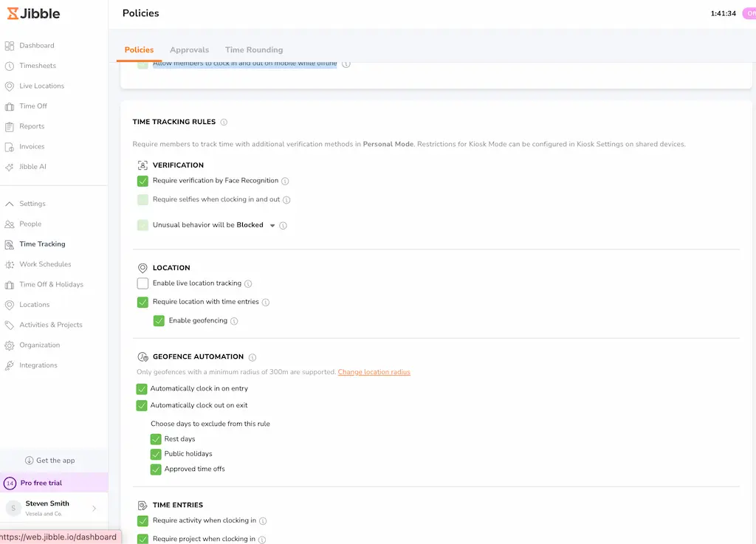This screenshot has height=544, width=756.
Task: Open Jibble AI sparkle icon
Action: coord(9,168)
